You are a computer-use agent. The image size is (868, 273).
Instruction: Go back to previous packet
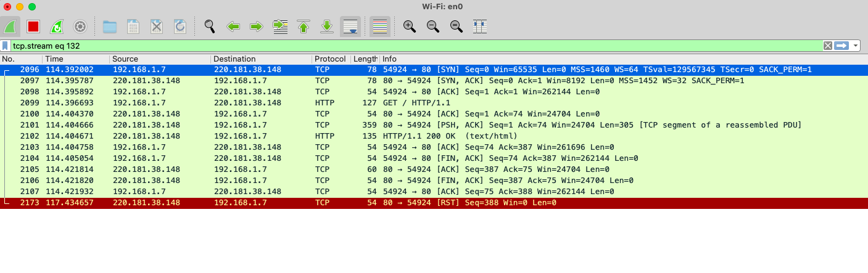(x=233, y=26)
